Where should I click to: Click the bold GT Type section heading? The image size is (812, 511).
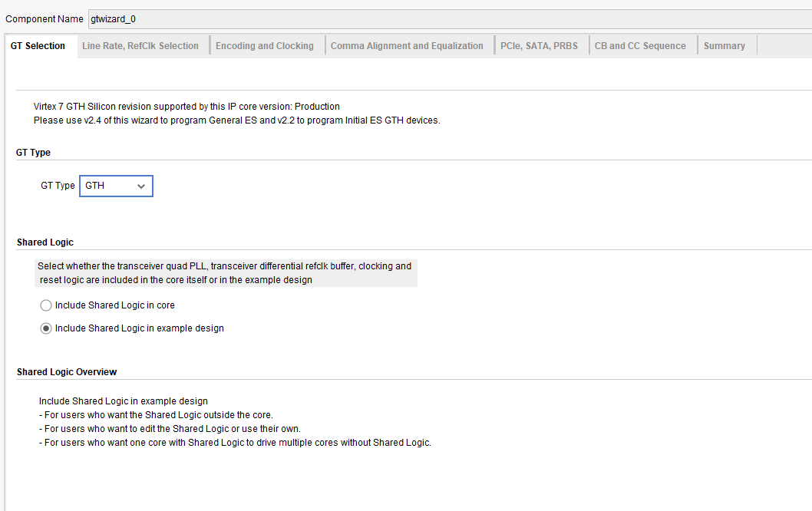point(33,153)
